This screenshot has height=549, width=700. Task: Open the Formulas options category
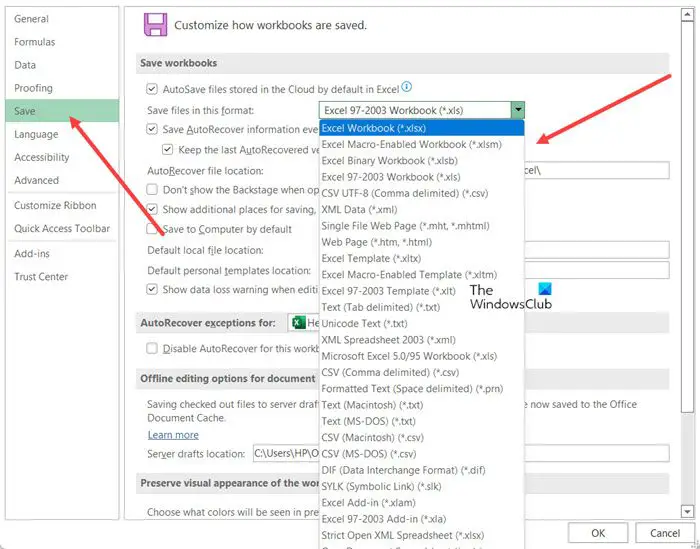(x=62, y=42)
